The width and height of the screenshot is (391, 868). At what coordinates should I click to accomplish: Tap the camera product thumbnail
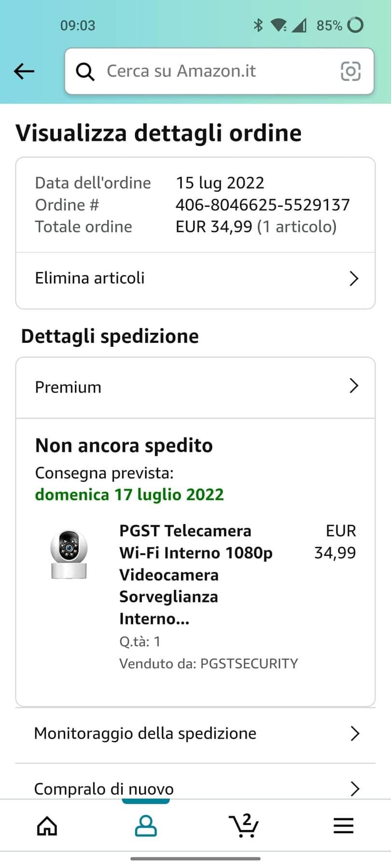click(x=69, y=554)
